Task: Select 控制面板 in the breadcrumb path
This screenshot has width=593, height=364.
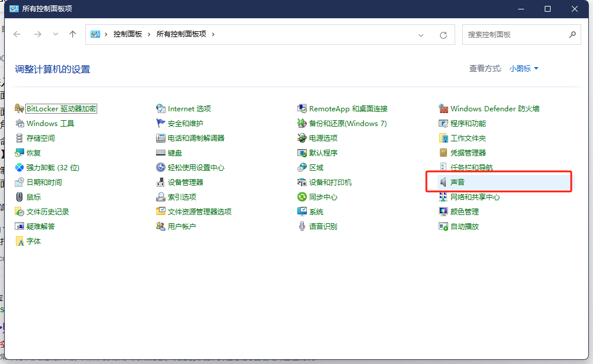Action: click(x=127, y=34)
